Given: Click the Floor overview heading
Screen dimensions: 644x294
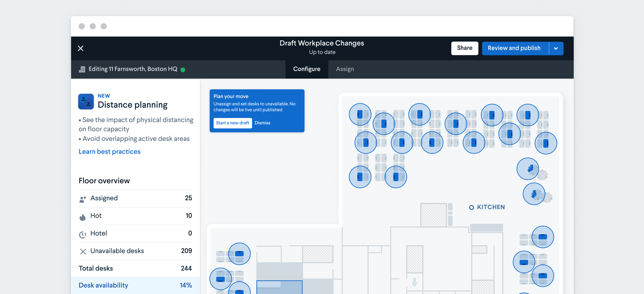Looking at the screenshot, I should (x=104, y=181).
